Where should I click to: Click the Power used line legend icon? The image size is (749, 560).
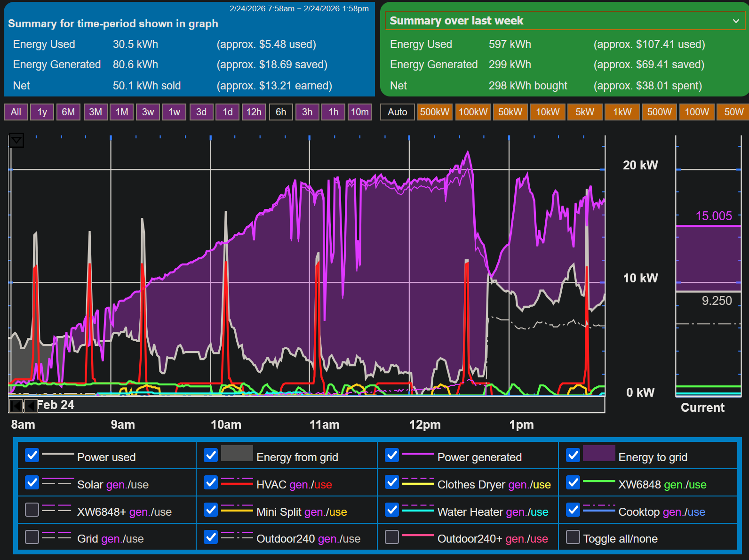[x=58, y=454]
